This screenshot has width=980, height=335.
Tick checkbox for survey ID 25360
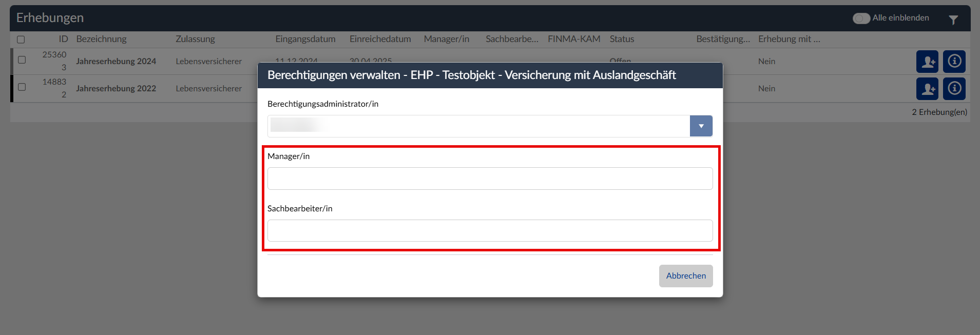[x=22, y=60]
